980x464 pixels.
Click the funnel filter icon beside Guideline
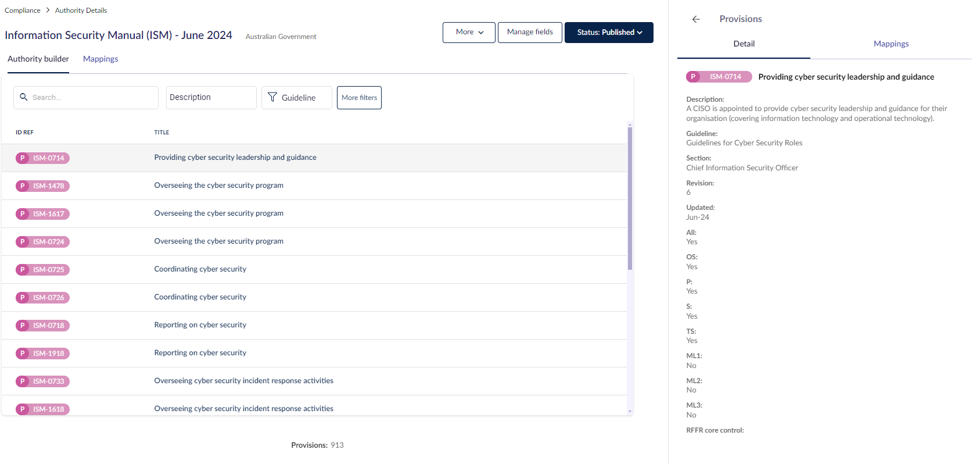coord(272,97)
